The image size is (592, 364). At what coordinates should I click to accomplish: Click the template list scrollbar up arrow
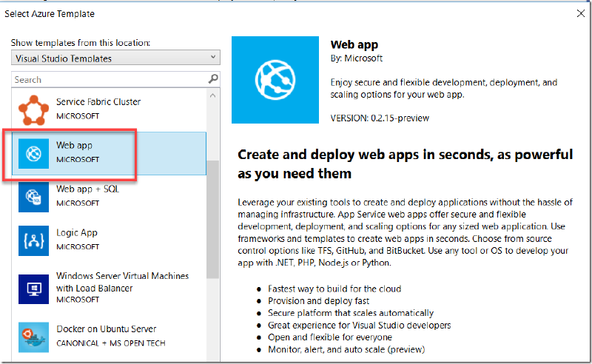coord(213,95)
